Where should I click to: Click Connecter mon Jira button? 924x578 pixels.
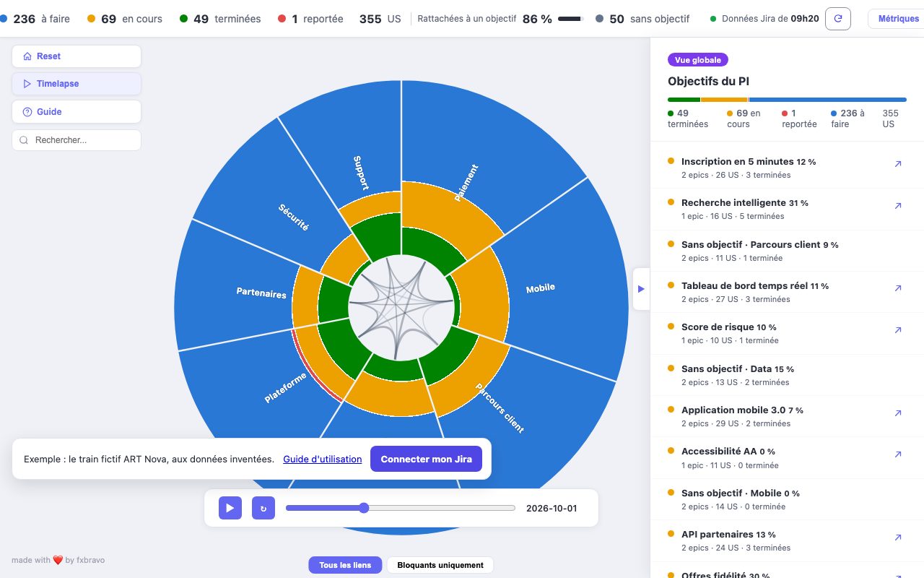point(426,459)
